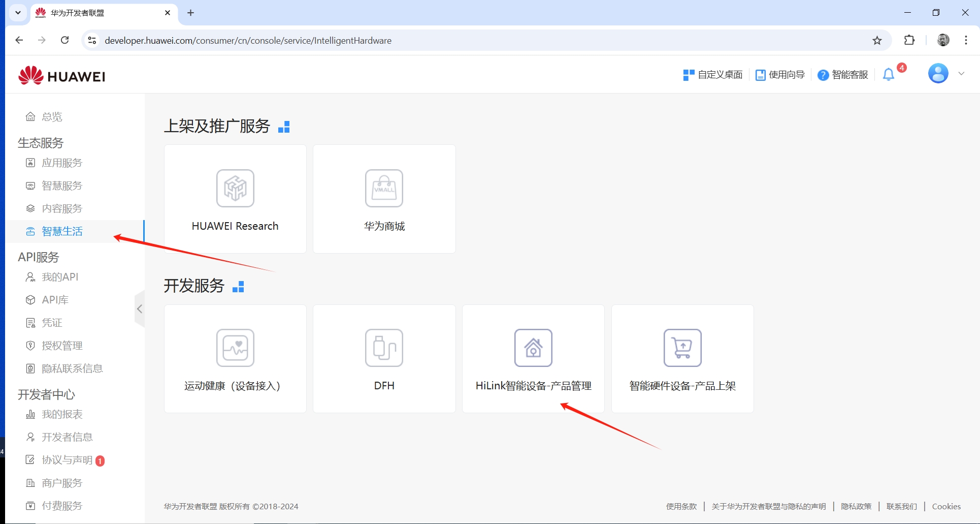Open the HUAWEI Research service card icon
This screenshot has width=980, height=524.
235,188
